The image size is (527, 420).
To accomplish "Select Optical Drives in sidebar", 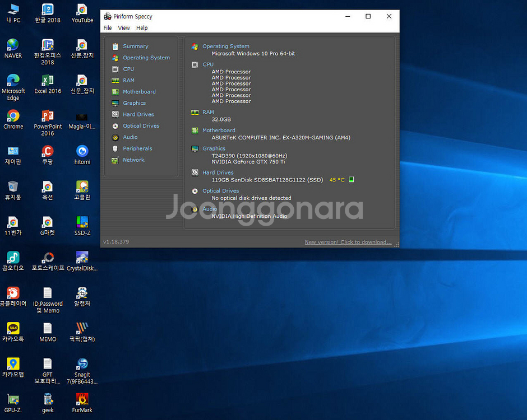I will click(141, 126).
